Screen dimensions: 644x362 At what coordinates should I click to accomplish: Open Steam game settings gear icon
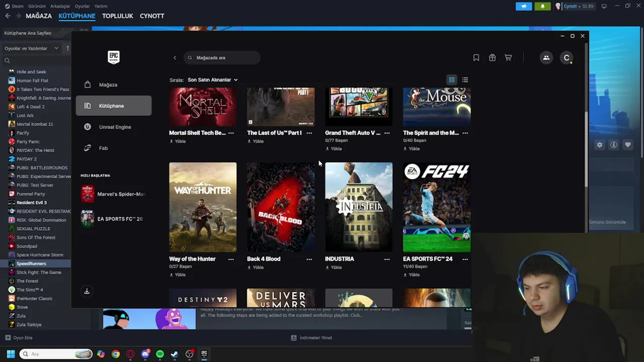600,145
